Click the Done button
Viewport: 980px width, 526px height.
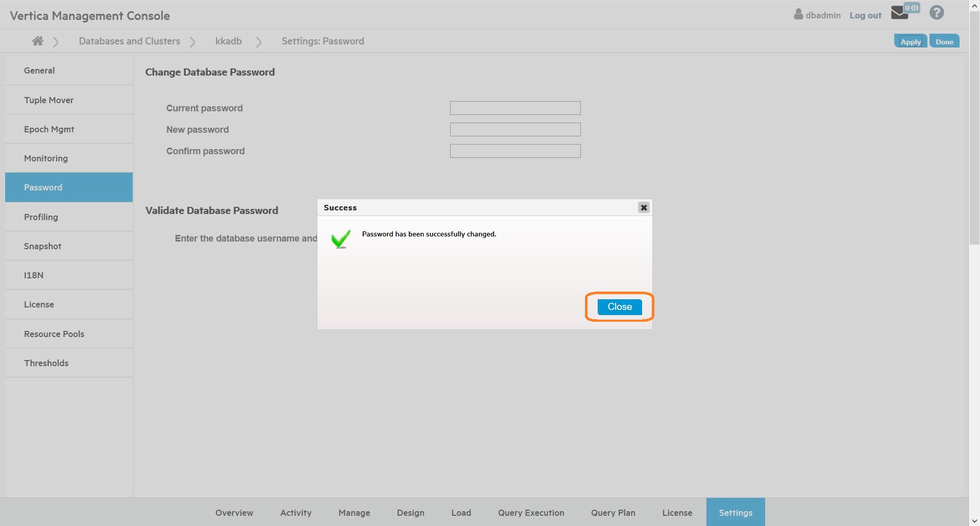click(944, 42)
